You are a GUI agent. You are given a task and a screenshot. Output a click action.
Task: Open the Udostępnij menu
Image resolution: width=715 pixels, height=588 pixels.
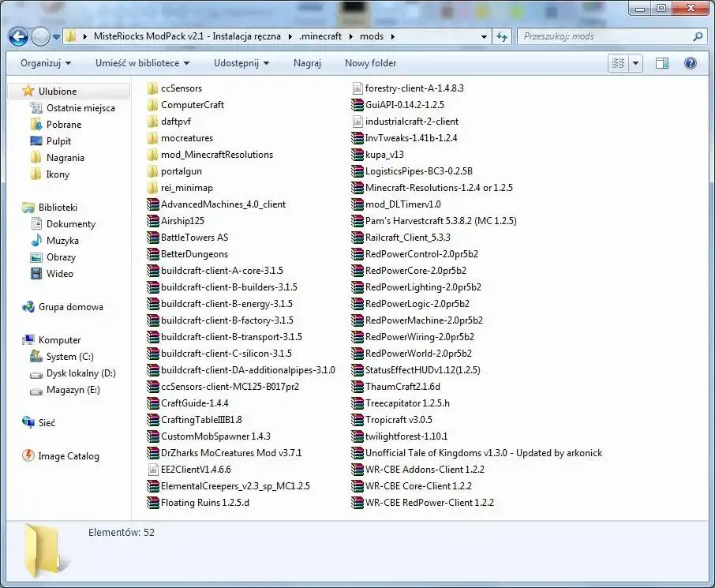[x=241, y=63]
